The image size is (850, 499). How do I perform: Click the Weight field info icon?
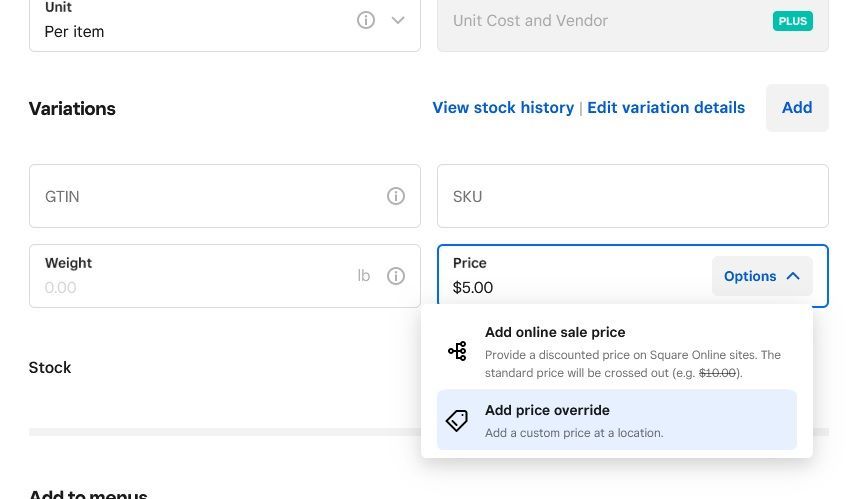tap(396, 276)
